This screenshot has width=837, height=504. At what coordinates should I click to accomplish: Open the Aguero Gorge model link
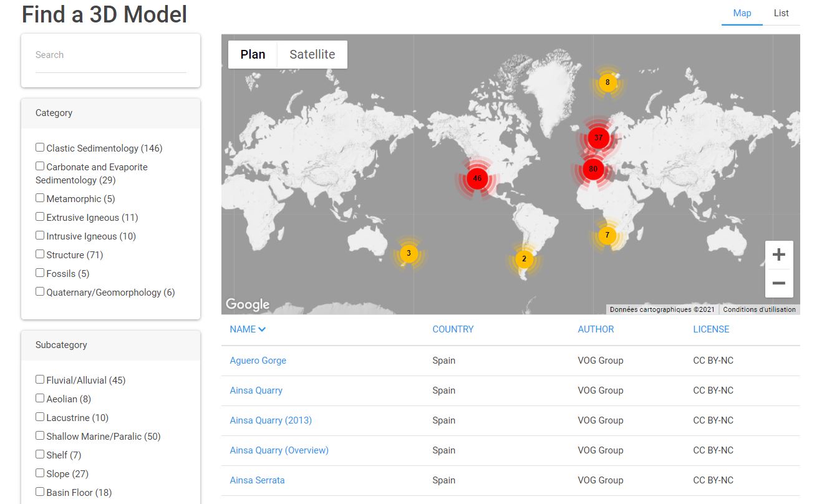[x=258, y=361]
